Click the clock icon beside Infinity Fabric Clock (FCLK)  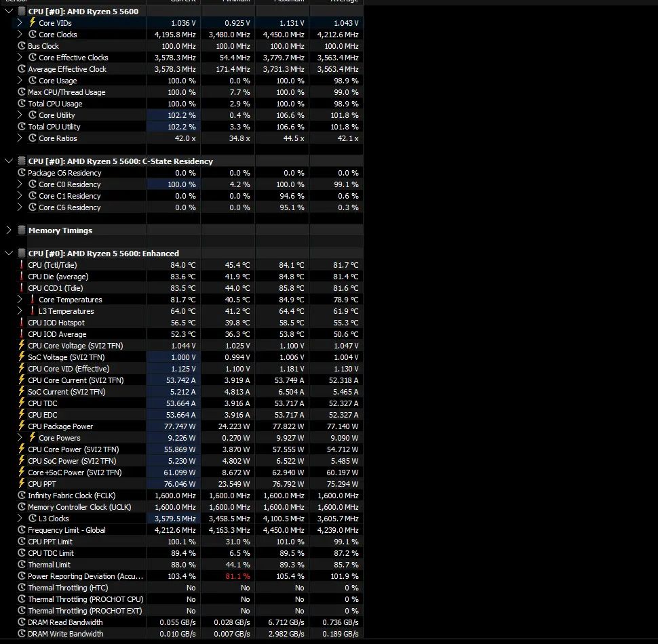pos(22,495)
